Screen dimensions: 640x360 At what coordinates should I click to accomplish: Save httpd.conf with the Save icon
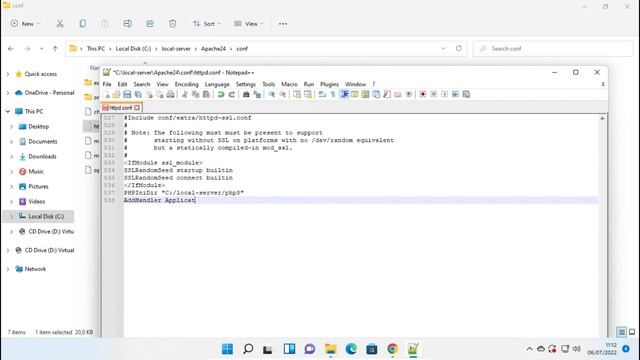pos(127,95)
